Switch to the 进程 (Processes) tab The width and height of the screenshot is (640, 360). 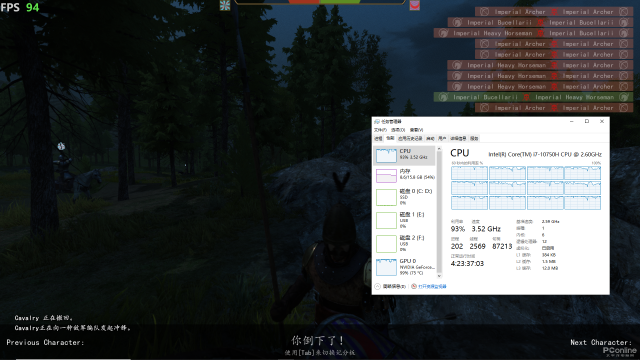pos(379,139)
